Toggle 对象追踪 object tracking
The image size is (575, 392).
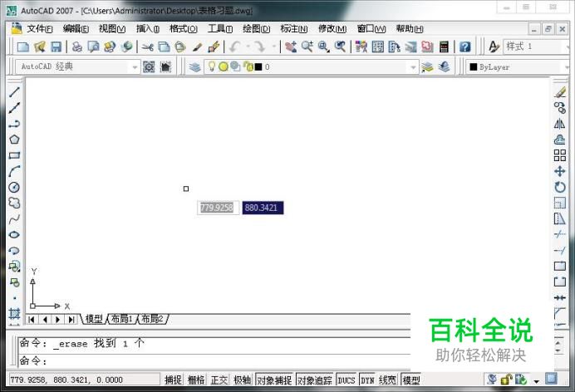point(315,380)
